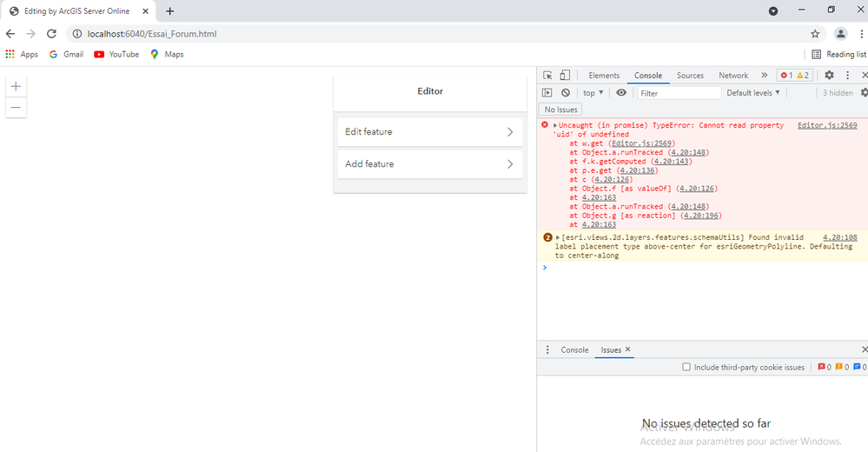This screenshot has width=868, height=452.
Task: Open the top JavaScript context dropdown
Action: point(593,93)
